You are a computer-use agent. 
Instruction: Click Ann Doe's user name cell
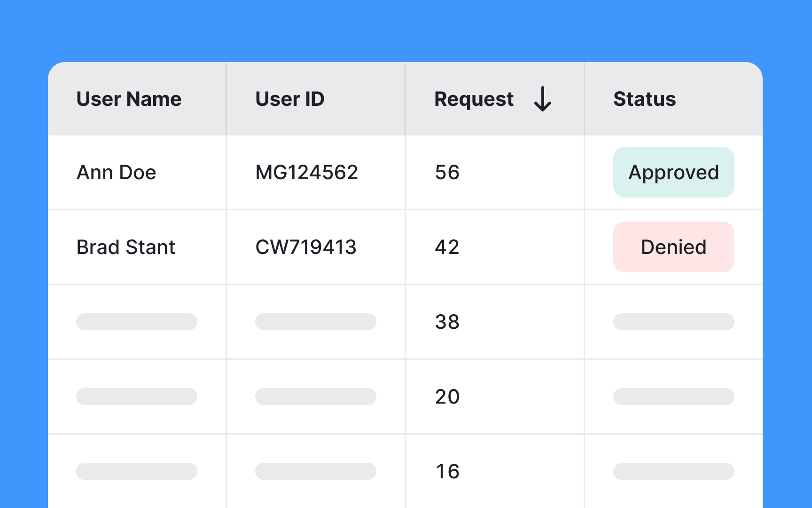point(116,172)
